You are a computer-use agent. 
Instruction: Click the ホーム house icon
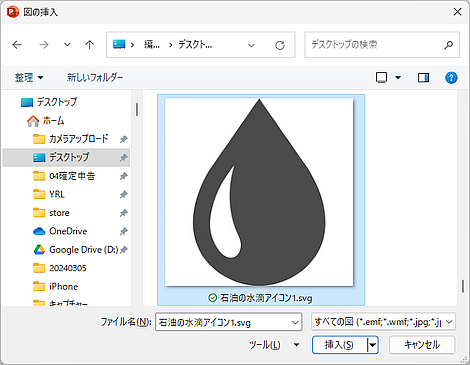33,121
